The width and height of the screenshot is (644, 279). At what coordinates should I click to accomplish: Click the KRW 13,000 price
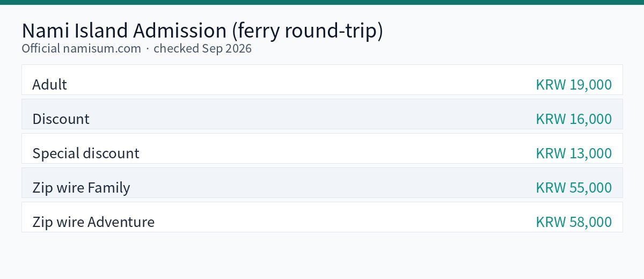pos(574,153)
